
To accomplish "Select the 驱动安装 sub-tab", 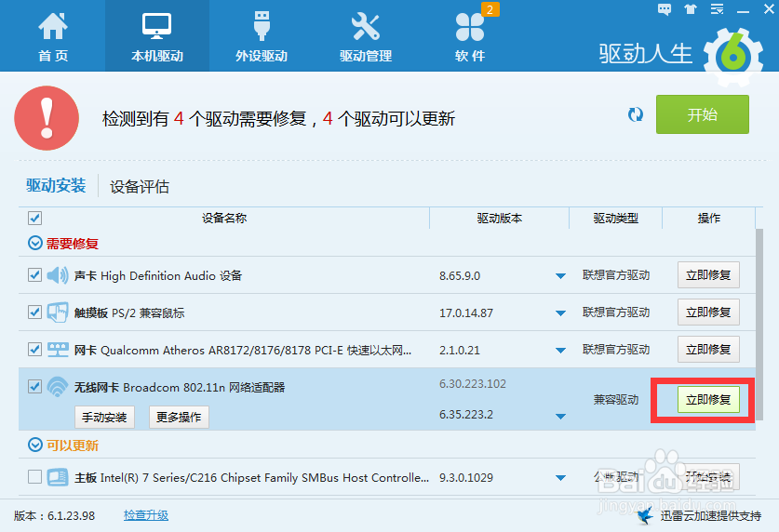I will 56,186.
